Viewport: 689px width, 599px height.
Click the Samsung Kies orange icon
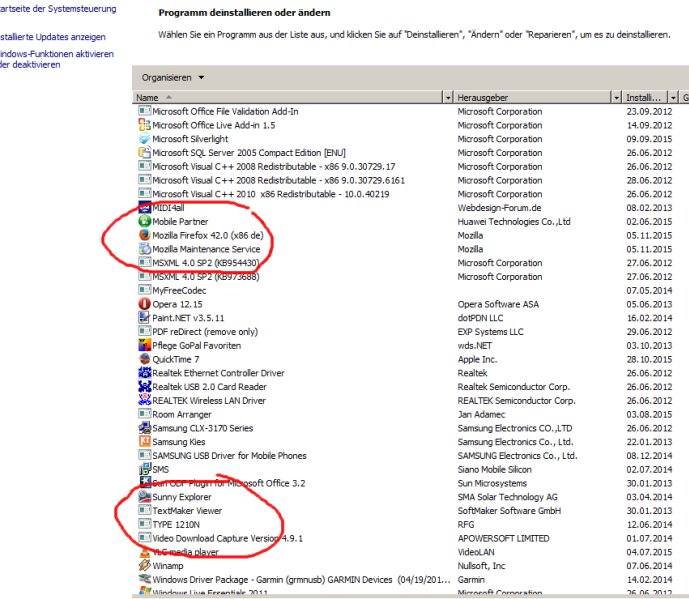tap(145, 441)
